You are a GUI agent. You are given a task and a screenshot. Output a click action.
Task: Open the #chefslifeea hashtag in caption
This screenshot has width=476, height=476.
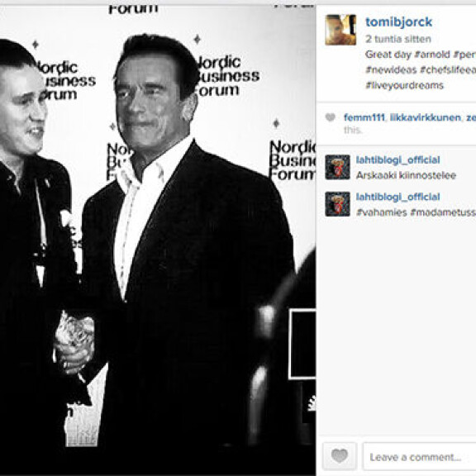tap(448, 69)
